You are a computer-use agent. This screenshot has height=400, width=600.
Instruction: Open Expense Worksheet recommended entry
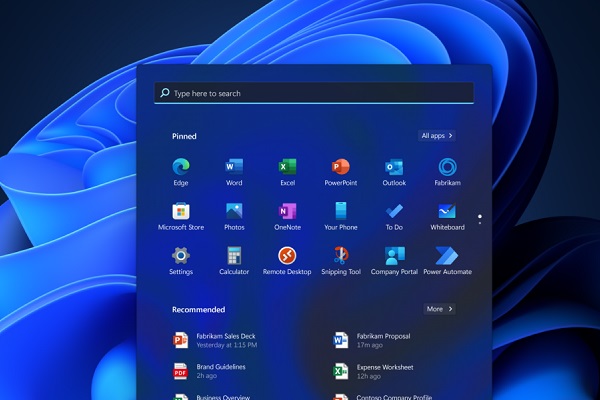[373, 371]
